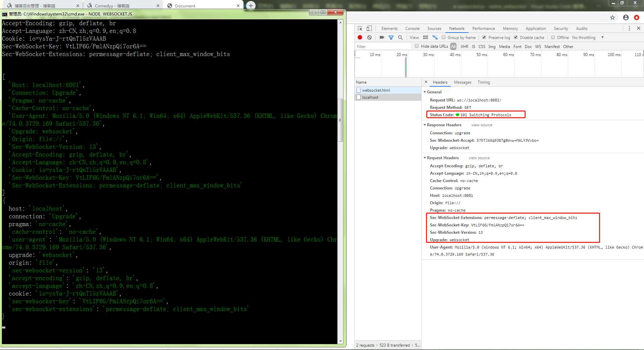Close the request details pane
Screen dimensions: 644x350
426,82
